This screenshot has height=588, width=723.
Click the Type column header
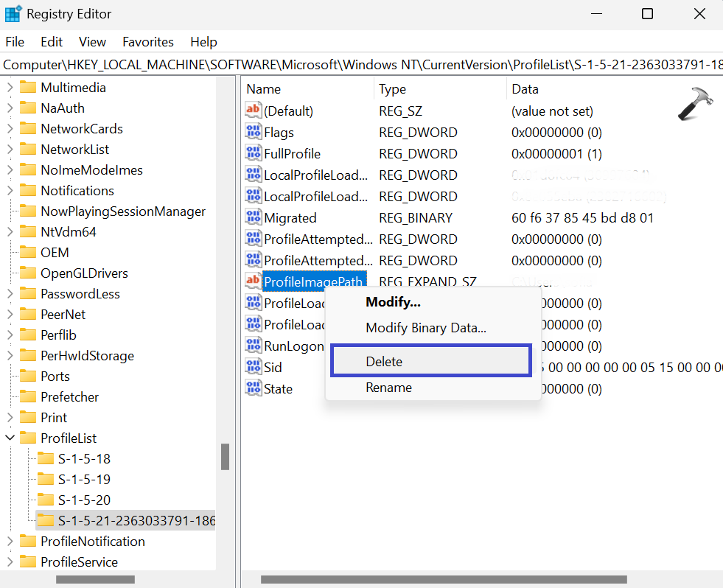(393, 89)
